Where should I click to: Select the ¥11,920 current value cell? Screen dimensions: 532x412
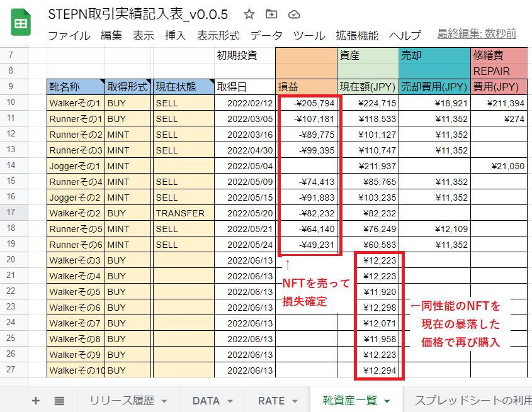[x=368, y=292]
